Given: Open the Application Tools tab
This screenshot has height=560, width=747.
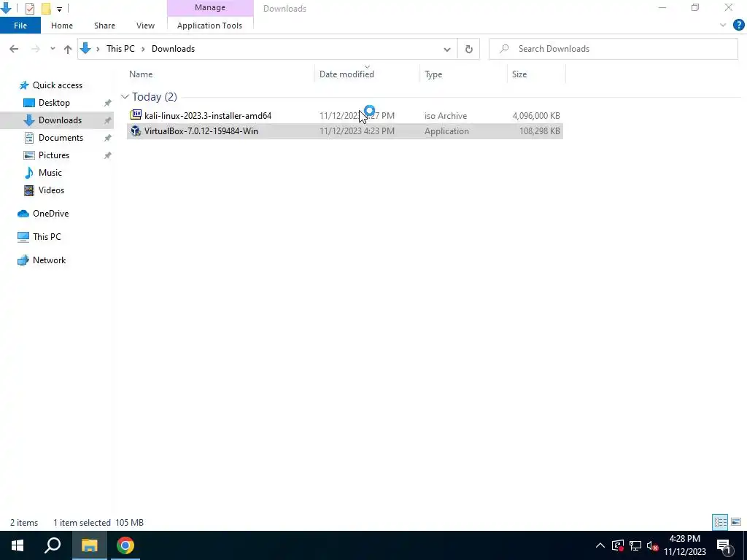Looking at the screenshot, I should 209,26.
